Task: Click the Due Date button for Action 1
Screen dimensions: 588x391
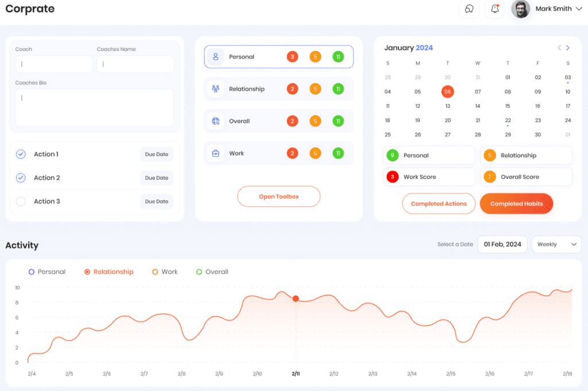Action: point(157,154)
